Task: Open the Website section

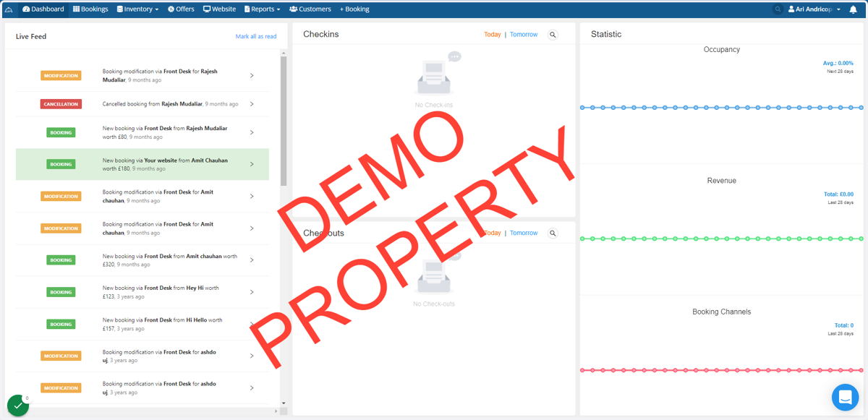Action: tap(219, 9)
